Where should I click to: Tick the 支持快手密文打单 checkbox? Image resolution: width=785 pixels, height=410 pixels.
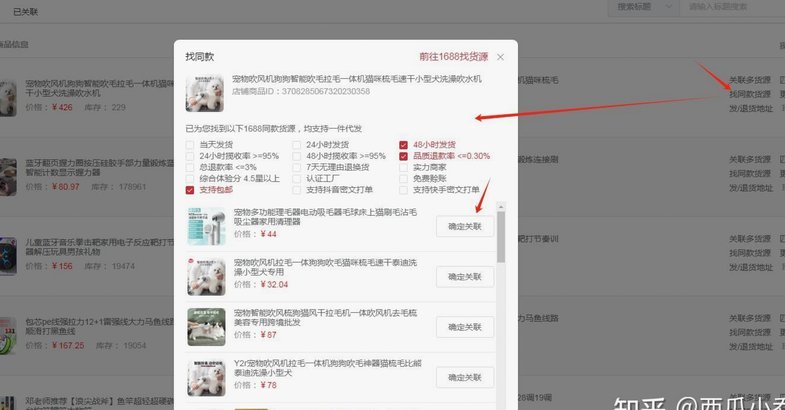click(x=404, y=190)
